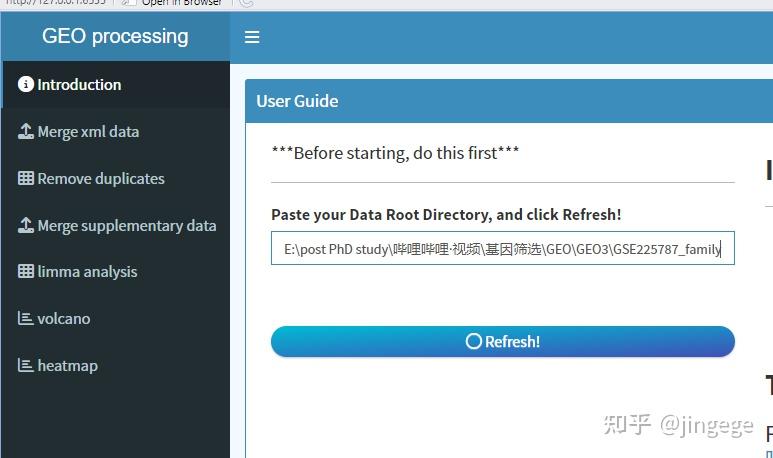This screenshot has height=458, width=773.
Task: Show the heatmap page
Action: coord(67,366)
